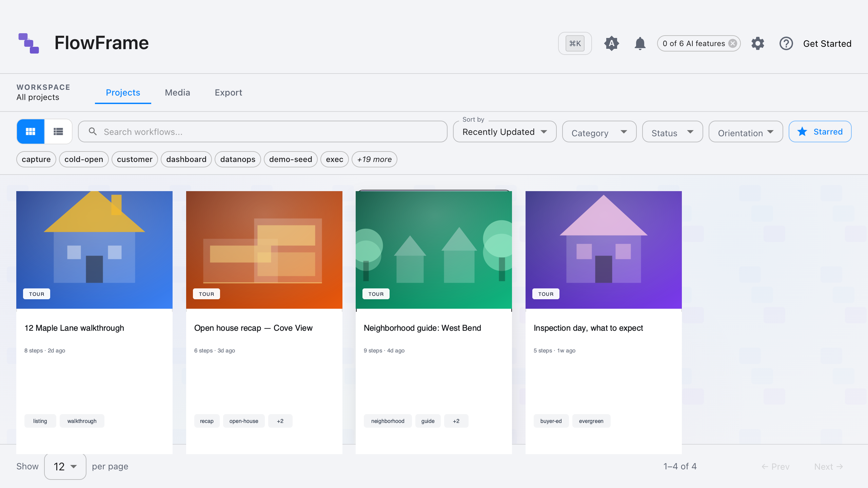This screenshot has width=868, height=488.
Task: Click the neighborhood tag on West Bend card
Action: (x=388, y=421)
